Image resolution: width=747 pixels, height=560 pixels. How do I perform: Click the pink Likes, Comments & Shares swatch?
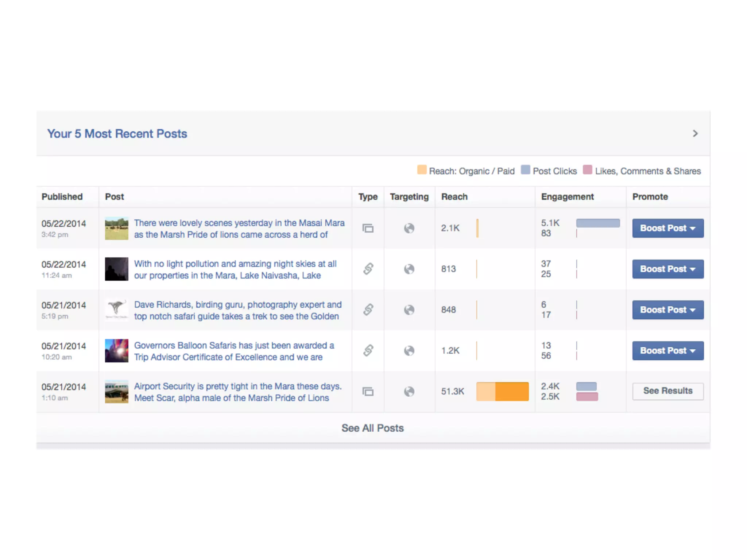click(587, 170)
